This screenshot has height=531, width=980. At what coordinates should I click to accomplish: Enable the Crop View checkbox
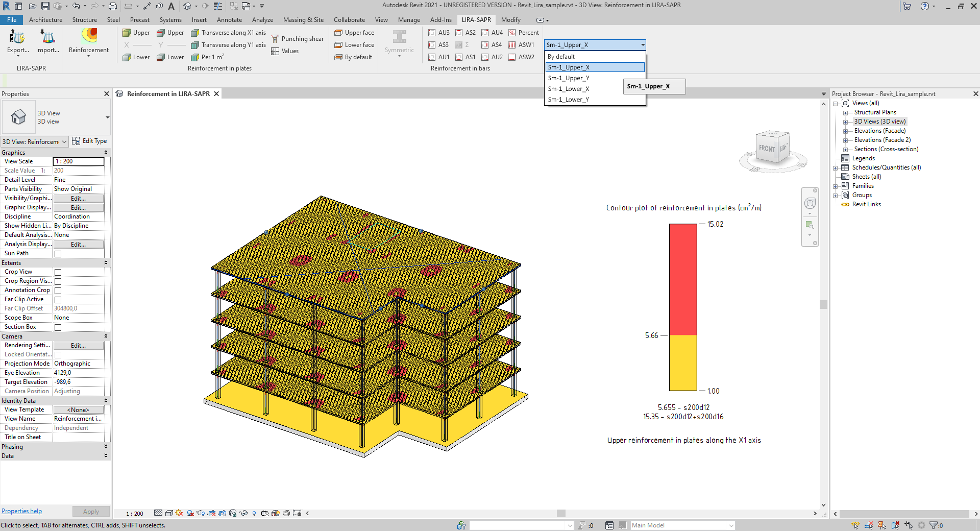[58, 272]
